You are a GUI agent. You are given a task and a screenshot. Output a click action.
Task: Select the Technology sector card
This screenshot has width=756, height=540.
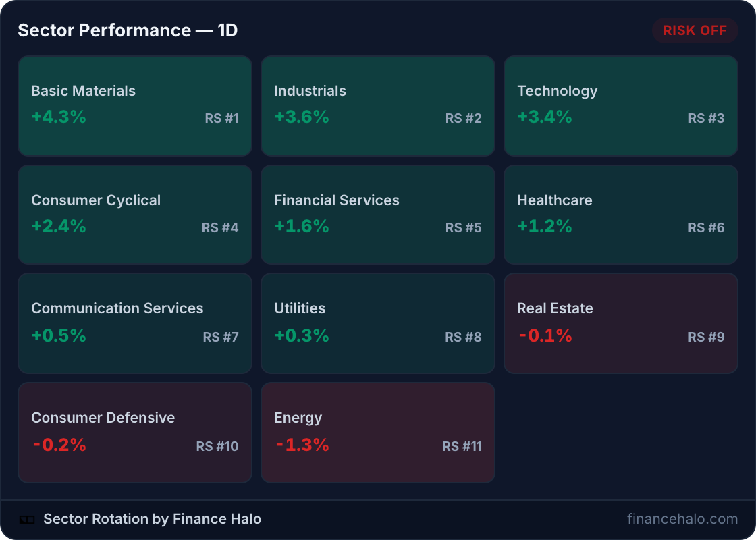621,105
